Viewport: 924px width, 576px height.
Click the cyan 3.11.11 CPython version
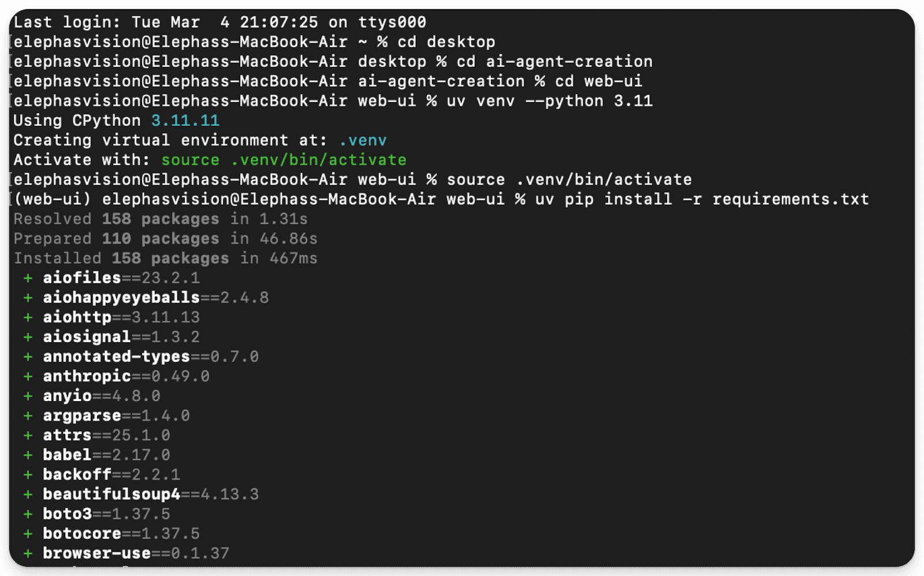pyautogui.click(x=185, y=121)
